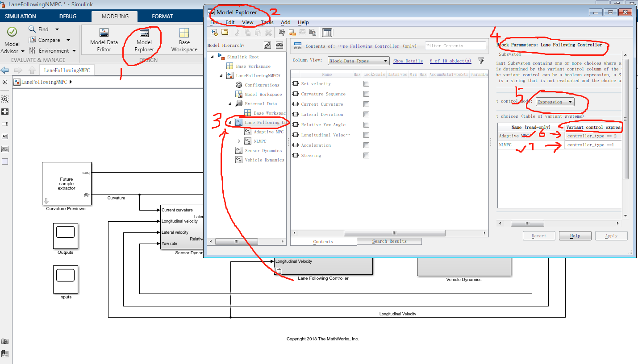Screen dimensions: 638x364
Task: Open the Edit menu in Model Explorer
Action: coord(230,22)
